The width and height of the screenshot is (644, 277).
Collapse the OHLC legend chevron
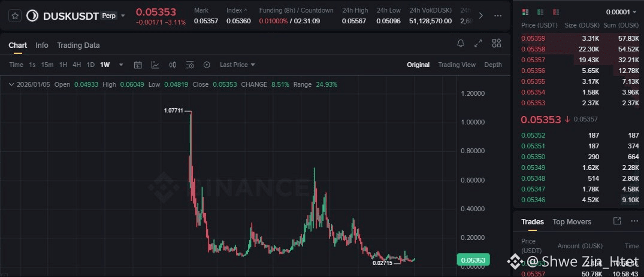click(11, 84)
